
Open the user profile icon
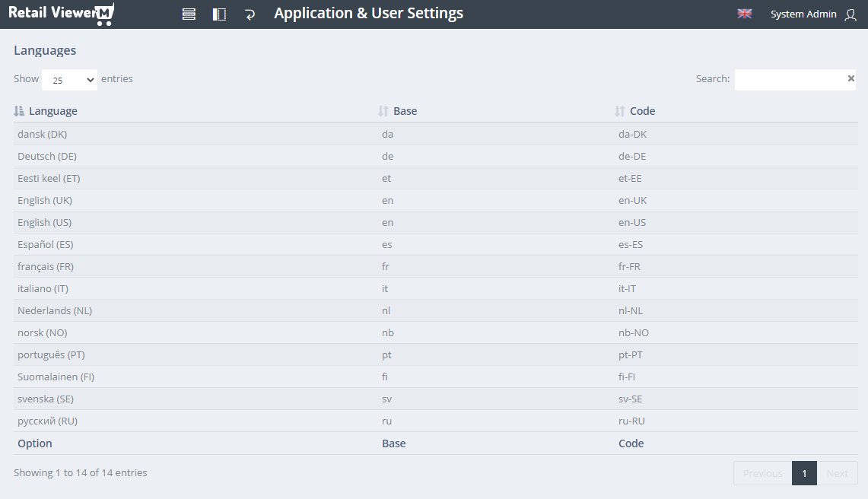[x=851, y=14]
